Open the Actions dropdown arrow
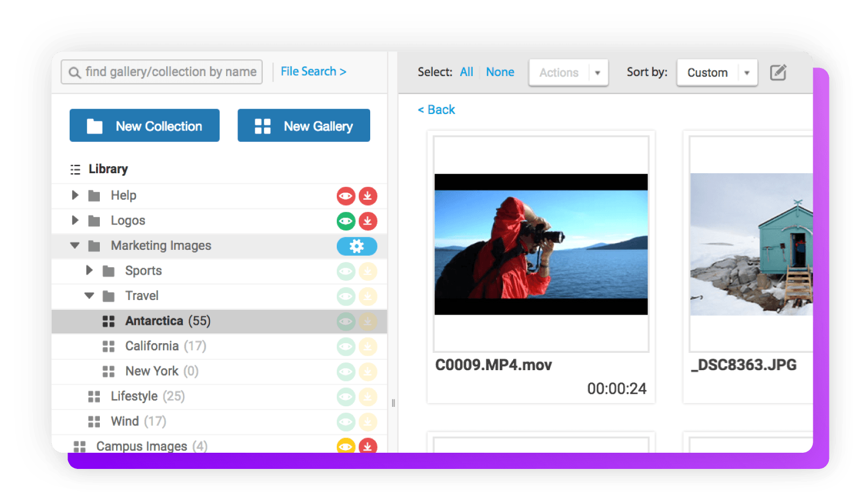The width and height of the screenshot is (864, 504). [x=597, y=73]
